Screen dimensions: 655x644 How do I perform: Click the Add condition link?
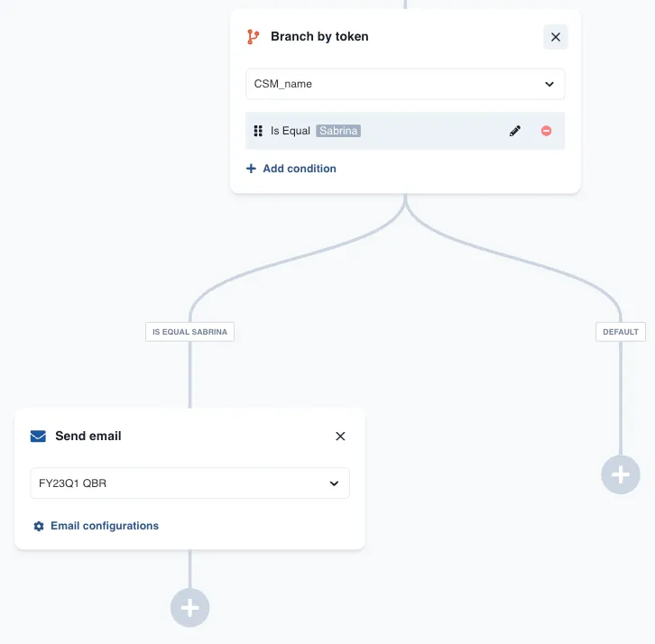click(x=300, y=169)
